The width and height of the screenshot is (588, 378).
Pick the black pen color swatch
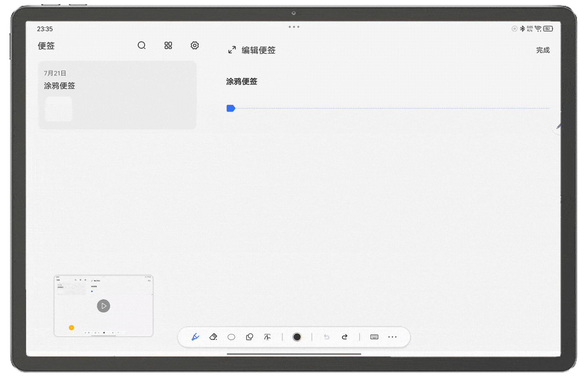click(x=297, y=337)
